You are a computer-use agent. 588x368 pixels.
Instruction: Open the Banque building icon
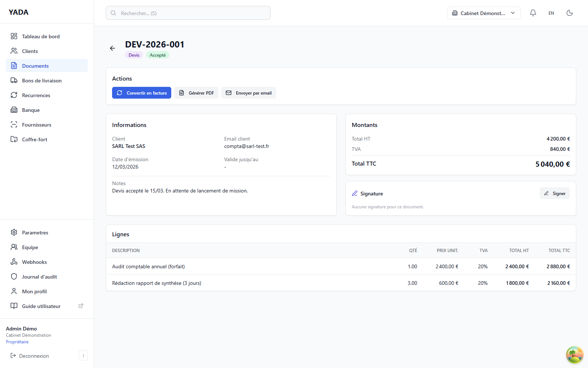click(14, 110)
